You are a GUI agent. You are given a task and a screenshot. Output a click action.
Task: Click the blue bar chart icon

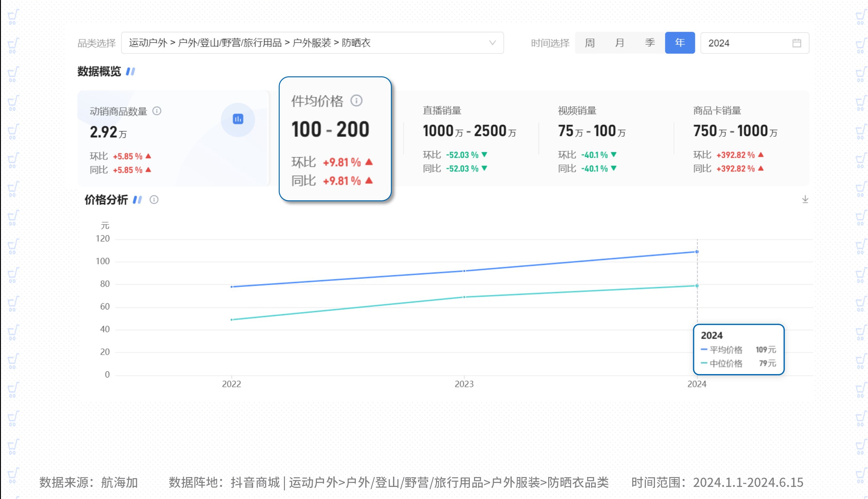pyautogui.click(x=238, y=119)
